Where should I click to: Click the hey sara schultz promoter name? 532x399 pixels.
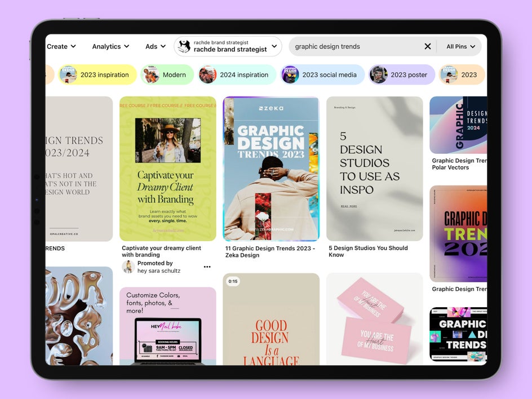coord(159,271)
